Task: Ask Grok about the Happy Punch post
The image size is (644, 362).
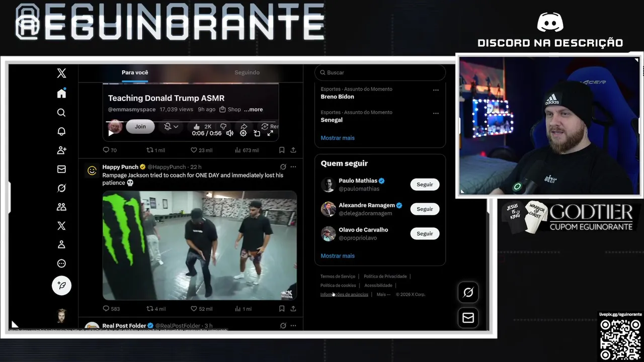Action: pos(283,167)
